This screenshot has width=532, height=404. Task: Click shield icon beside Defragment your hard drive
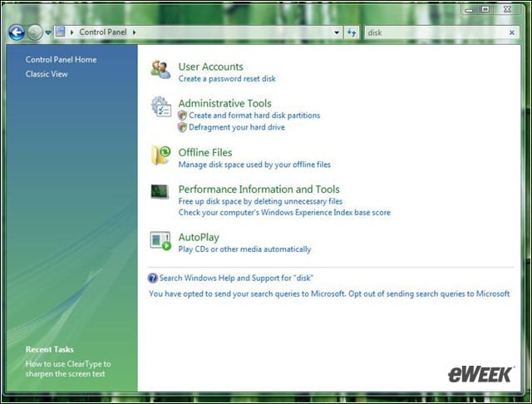click(182, 127)
